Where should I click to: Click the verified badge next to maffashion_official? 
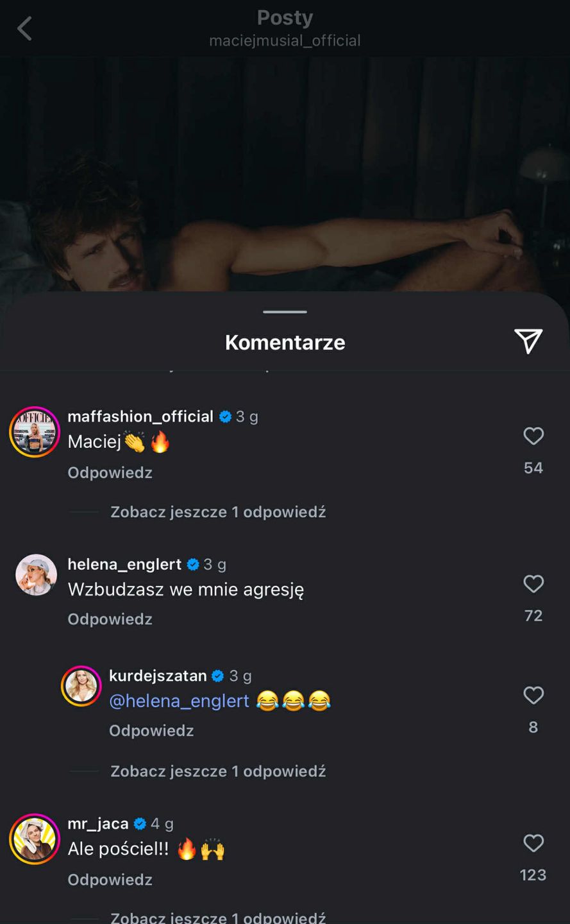pyautogui.click(x=225, y=416)
